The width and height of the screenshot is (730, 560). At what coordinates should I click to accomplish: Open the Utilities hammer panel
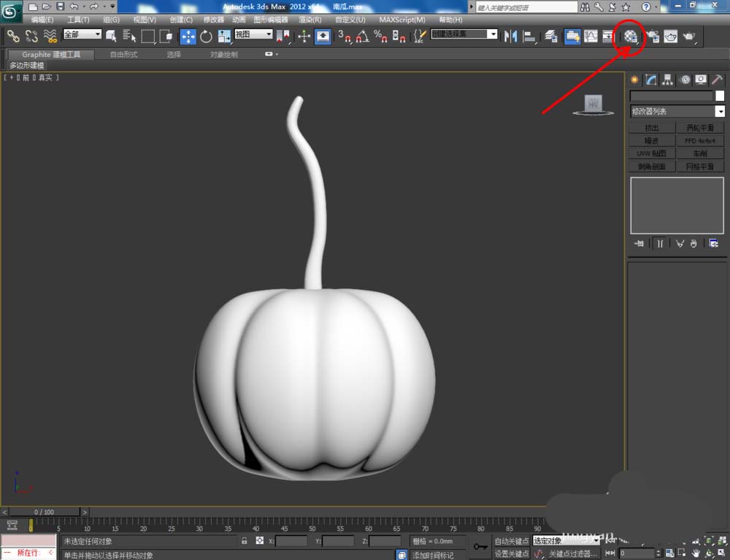click(x=717, y=80)
